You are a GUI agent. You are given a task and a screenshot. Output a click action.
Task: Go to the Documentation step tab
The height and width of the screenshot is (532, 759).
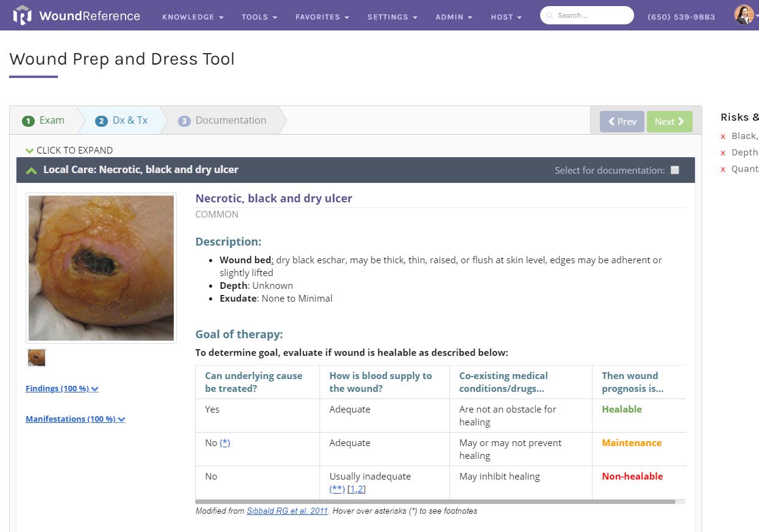[x=223, y=121]
